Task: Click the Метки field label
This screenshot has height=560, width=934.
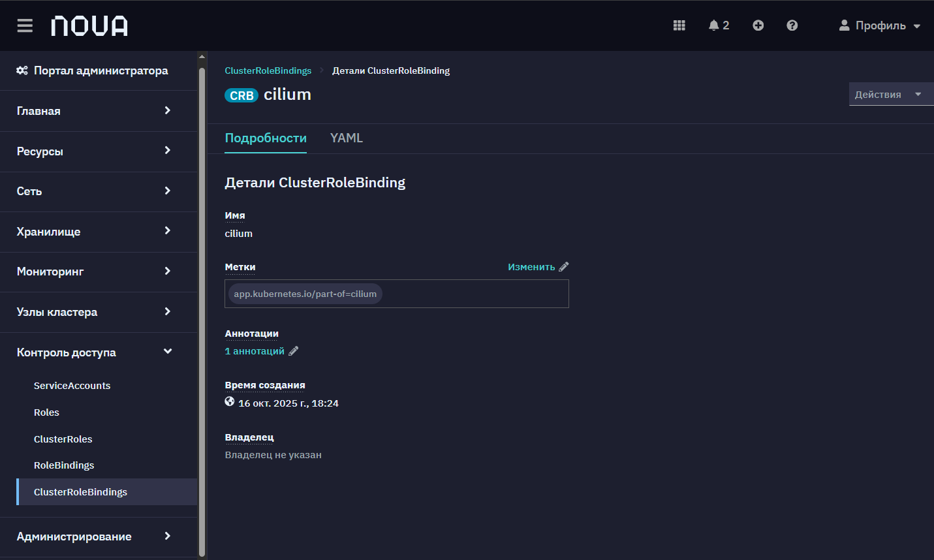Action: click(240, 267)
